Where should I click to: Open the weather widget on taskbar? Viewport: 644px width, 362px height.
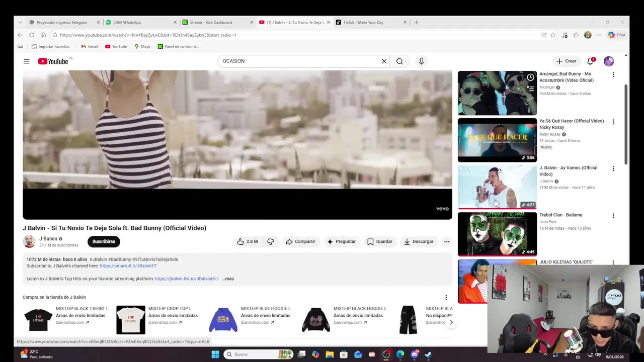(36, 354)
